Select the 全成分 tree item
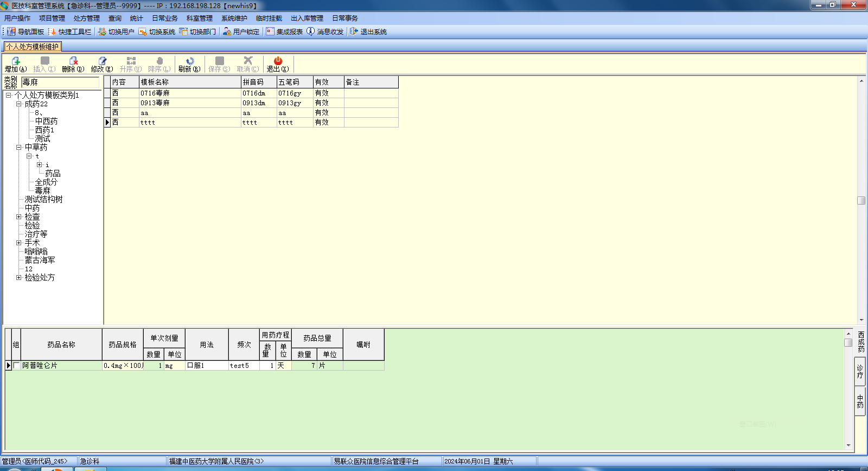 (46, 182)
